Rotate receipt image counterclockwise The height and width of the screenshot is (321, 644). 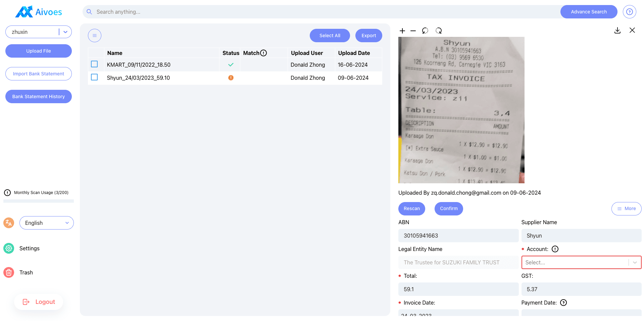(425, 31)
